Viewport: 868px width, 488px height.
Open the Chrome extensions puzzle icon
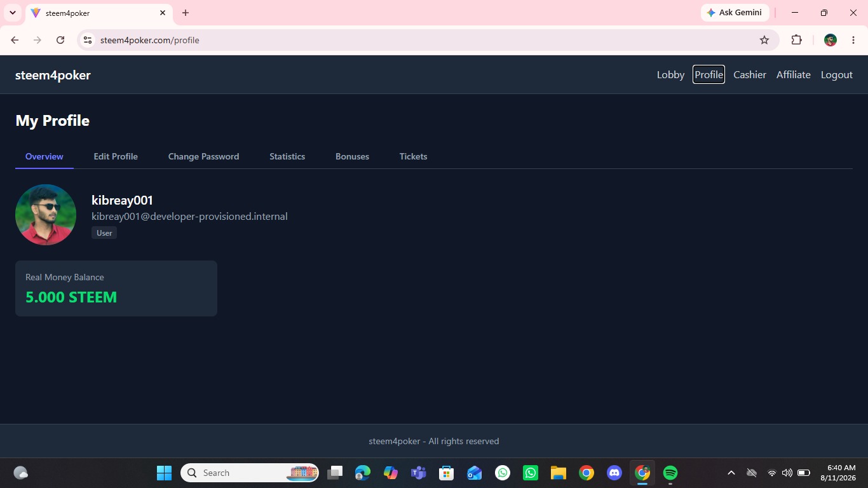pyautogui.click(x=796, y=40)
